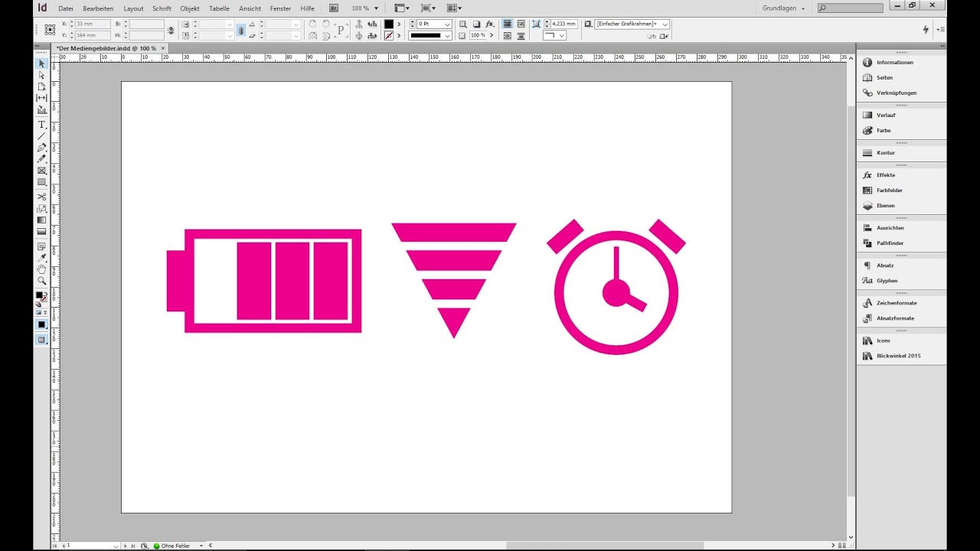Open effects via the fx icon
The height and width of the screenshot is (551, 980).
tap(489, 24)
